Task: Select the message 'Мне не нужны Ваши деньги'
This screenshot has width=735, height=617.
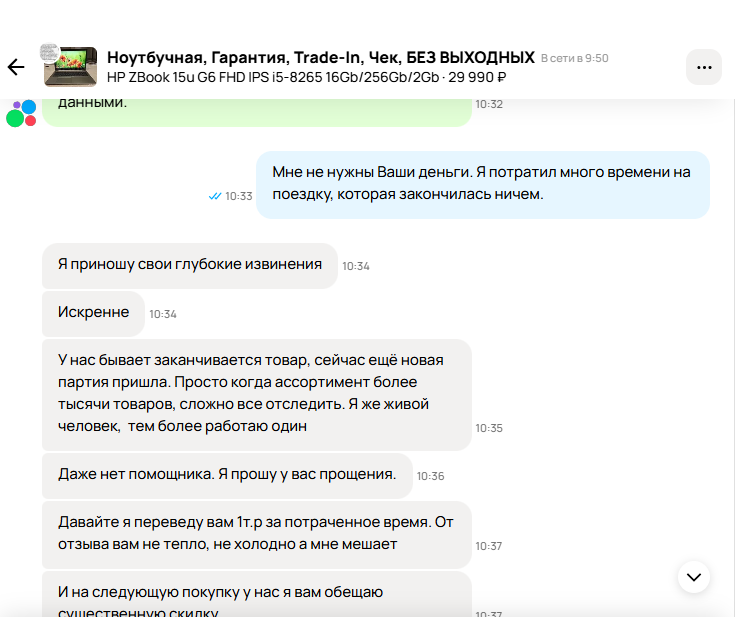Action: pyautogui.click(x=482, y=184)
